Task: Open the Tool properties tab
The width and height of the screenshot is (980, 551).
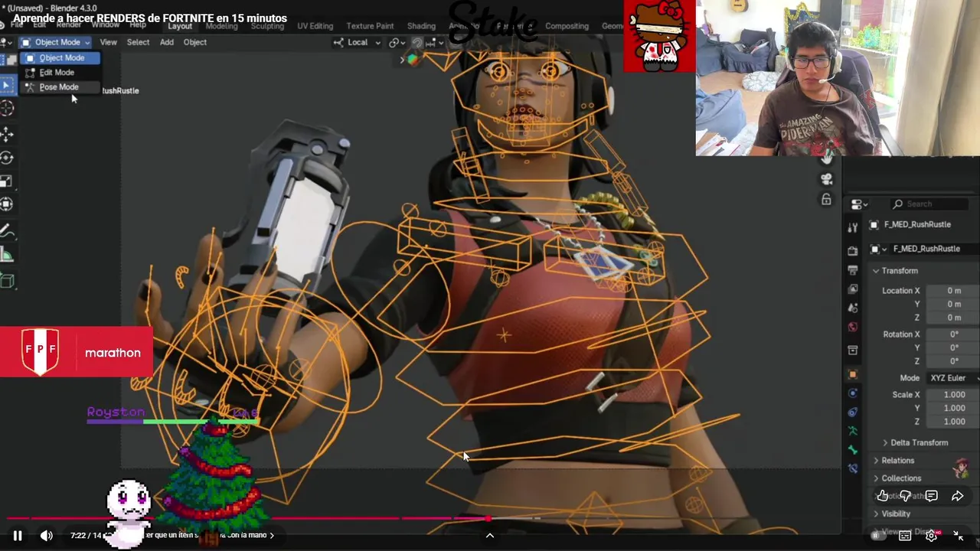Action: [x=853, y=227]
